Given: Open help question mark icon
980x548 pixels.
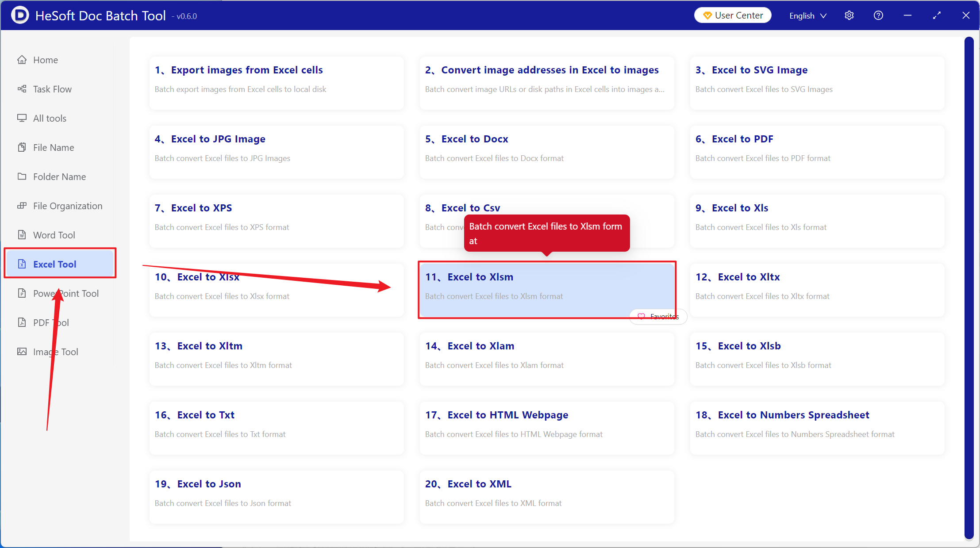Looking at the screenshot, I should [878, 15].
